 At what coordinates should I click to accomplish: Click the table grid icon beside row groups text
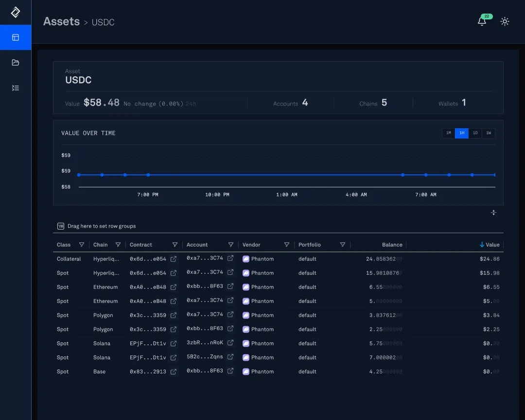pyautogui.click(x=60, y=226)
